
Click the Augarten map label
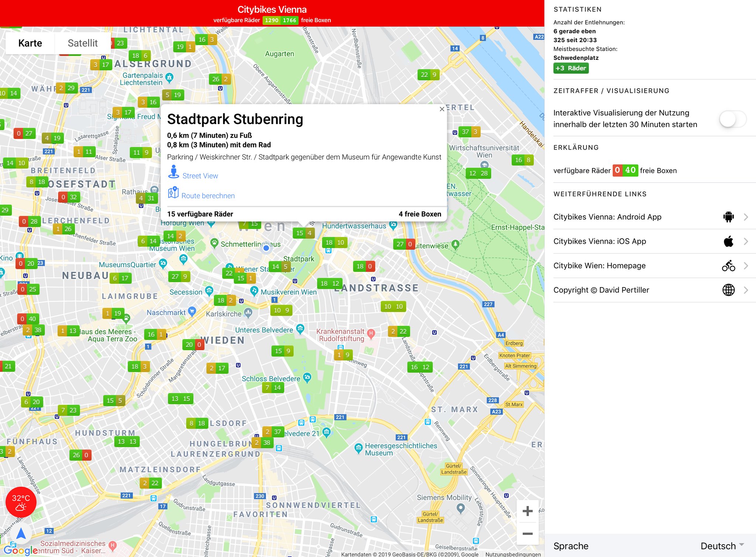coord(279,54)
